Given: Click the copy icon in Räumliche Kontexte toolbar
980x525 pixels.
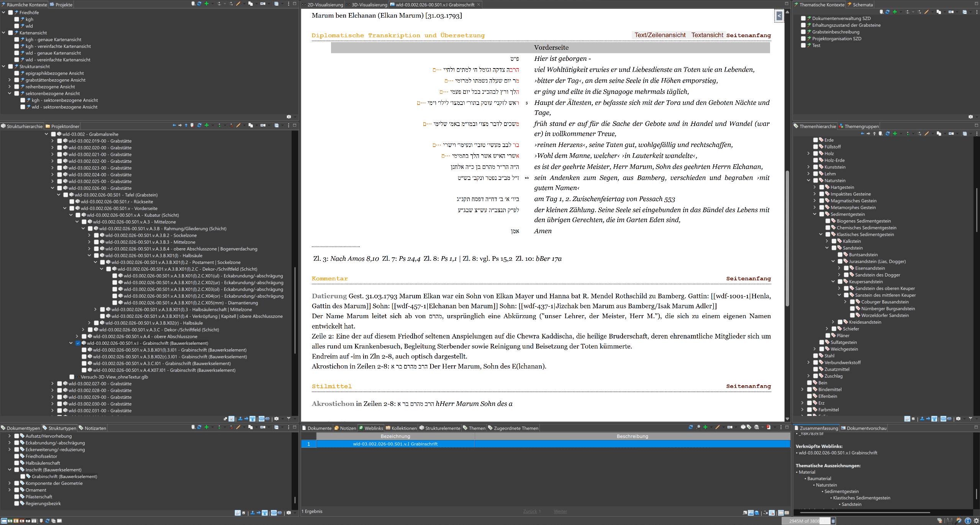Looking at the screenshot, I should pos(250,3).
